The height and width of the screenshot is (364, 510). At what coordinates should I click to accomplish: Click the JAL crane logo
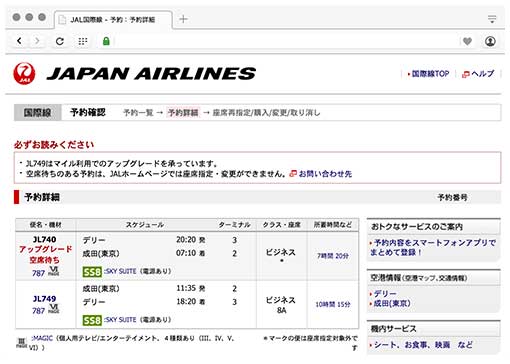tap(24, 73)
